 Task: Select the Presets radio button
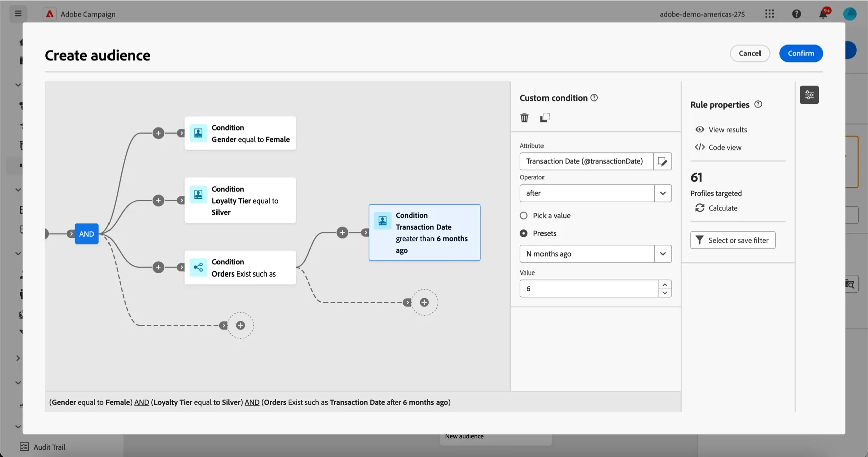click(x=524, y=233)
